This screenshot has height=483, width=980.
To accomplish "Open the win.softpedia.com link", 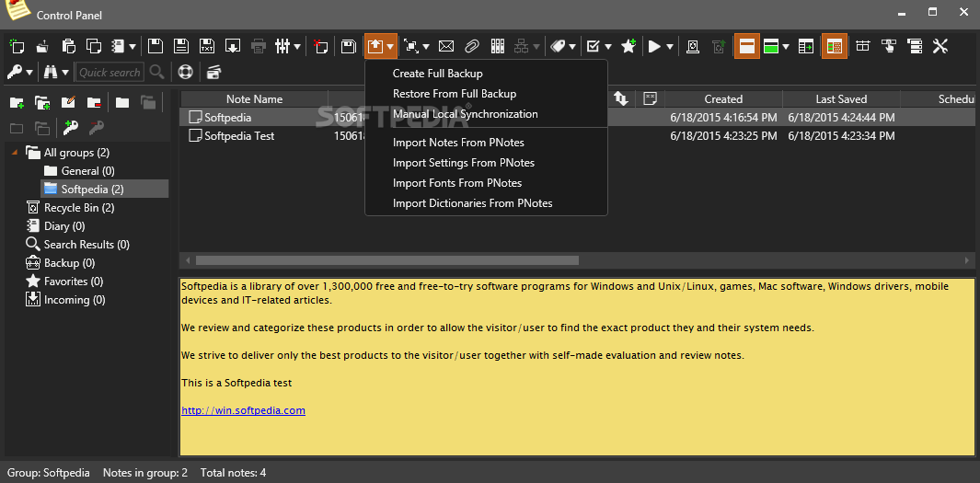I will pyautogui.click(x=243, y=410).
